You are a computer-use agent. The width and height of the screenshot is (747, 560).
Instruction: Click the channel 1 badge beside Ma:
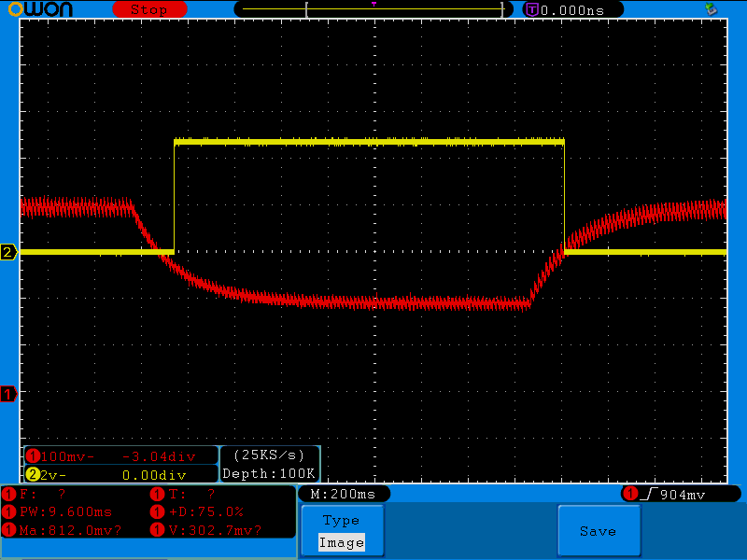tap(8, 529)
